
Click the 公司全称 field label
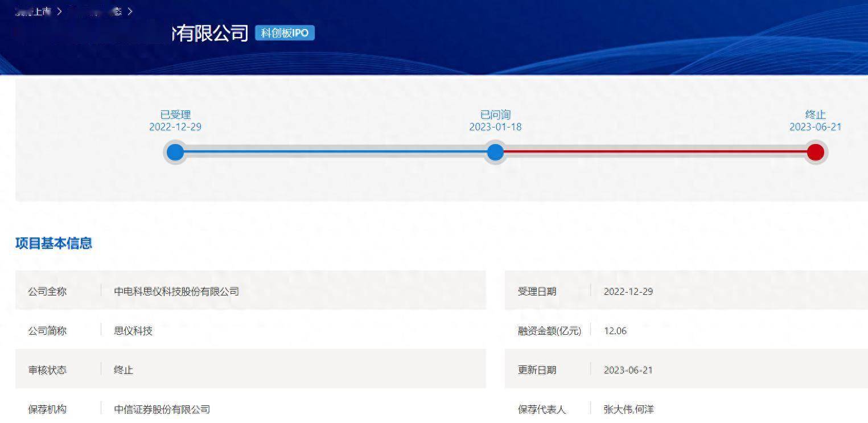47,291
